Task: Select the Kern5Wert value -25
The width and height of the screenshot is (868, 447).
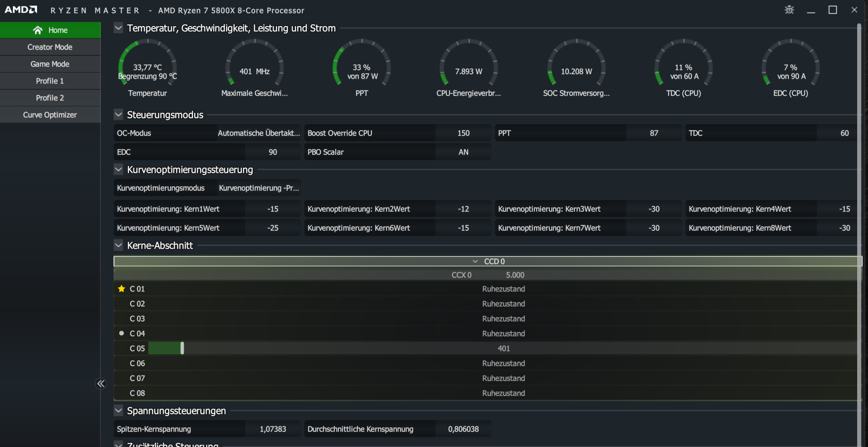Action: pyautogui.click(x=273, y=228)
